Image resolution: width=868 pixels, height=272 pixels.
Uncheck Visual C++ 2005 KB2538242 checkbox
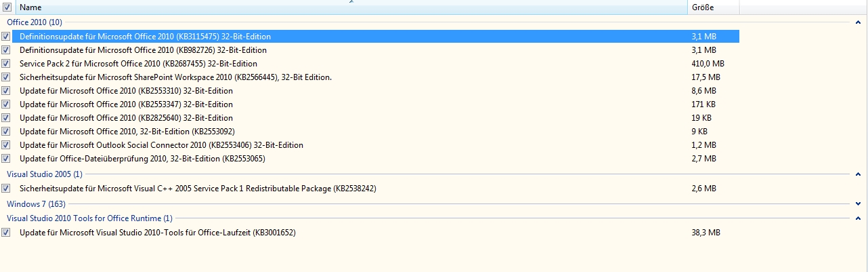pyautogui.click(x=6, y=189)
